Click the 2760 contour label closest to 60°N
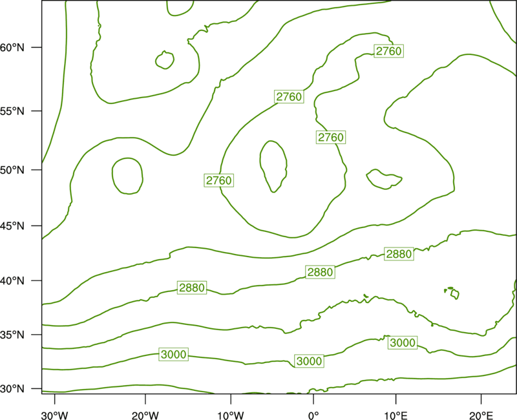 [x=389, y=51]
